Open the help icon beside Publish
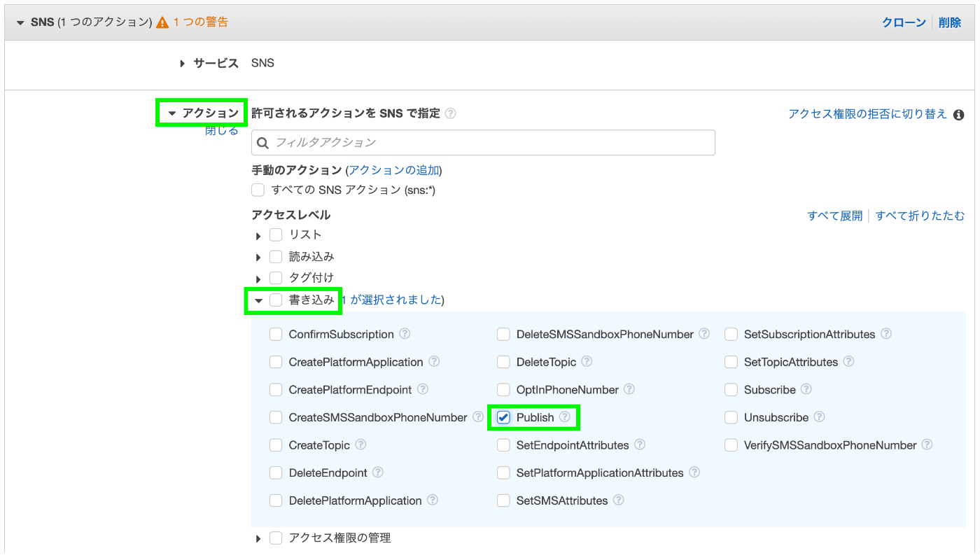The image size is (980, 560). click(x=565, y=417)
